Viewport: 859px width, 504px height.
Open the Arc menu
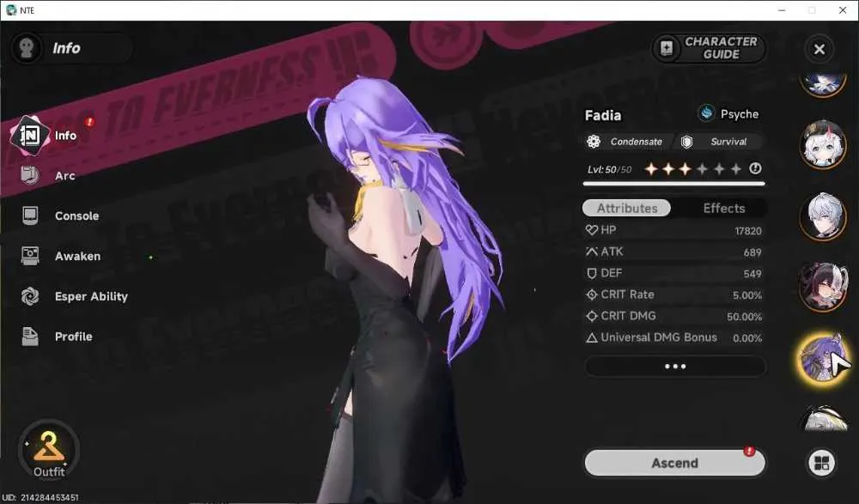(64, 176)
